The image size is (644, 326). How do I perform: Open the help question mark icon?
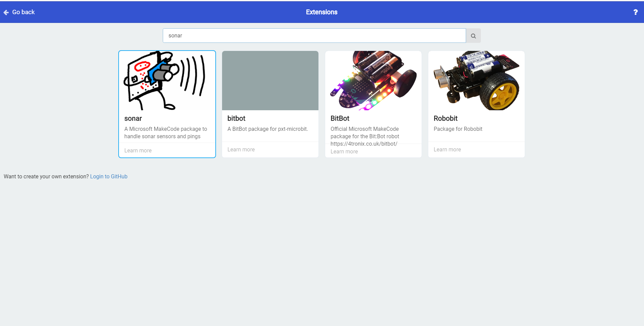635,12
